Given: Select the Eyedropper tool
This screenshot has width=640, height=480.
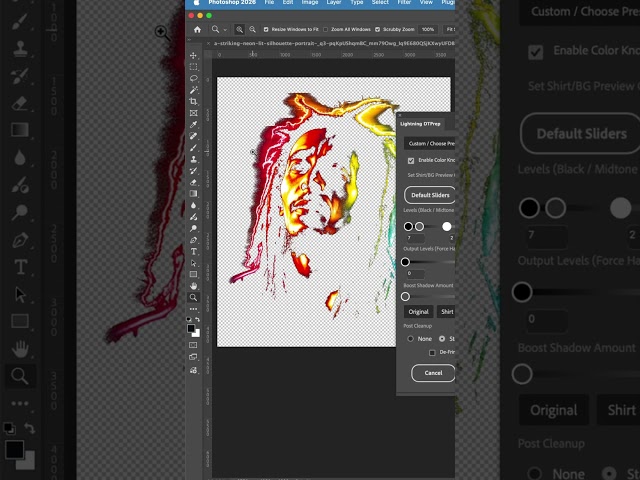Looking at the screenshot, I should click(193, 124).
